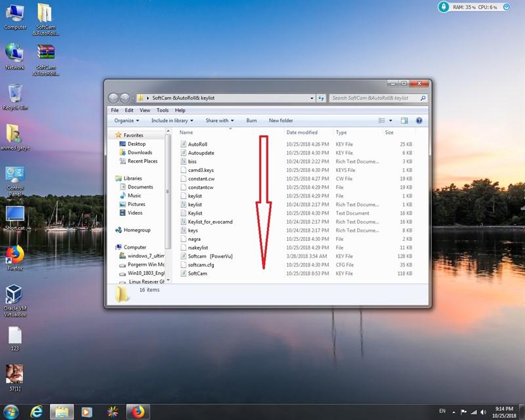This screenshot has width=525, height=420.
Task: Click the volume speaker tray icon
Action: 483,412
